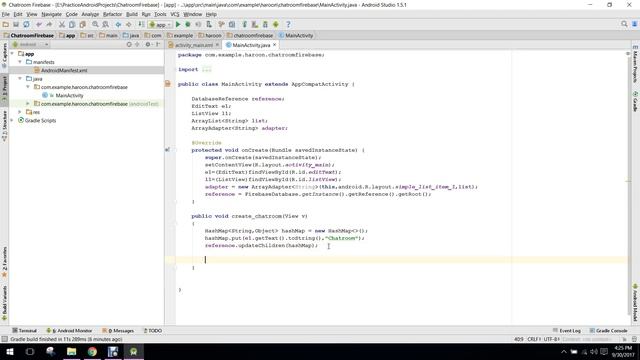Click the Help question mark icon
Image resolution: width=640 pixels, height=360 pixels.
coord(288,24)
